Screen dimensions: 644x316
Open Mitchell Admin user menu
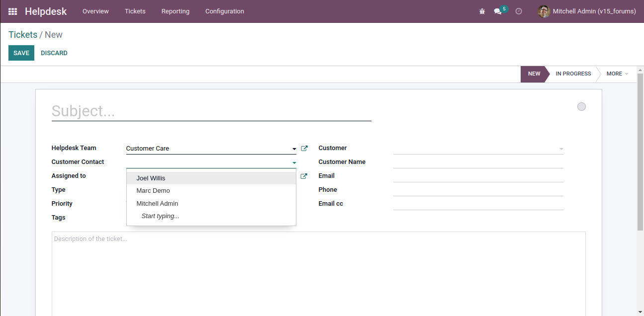(x=587, y=11)
